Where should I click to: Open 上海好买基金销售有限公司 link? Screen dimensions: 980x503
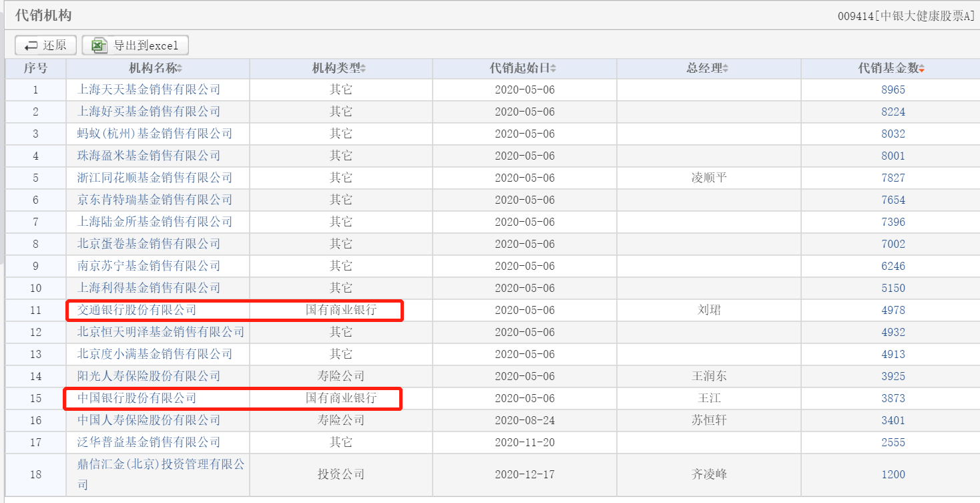pyautogui.click(x=149, y=112)
